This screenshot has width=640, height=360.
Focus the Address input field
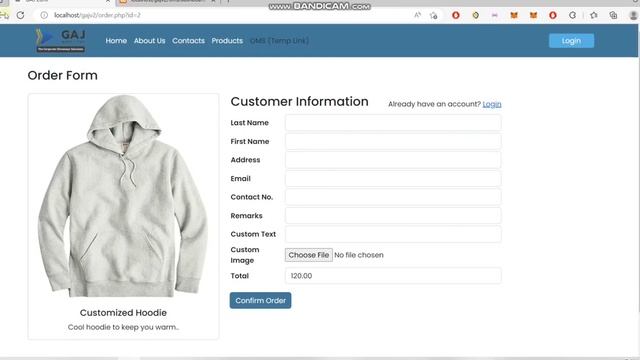pos(393,160)
